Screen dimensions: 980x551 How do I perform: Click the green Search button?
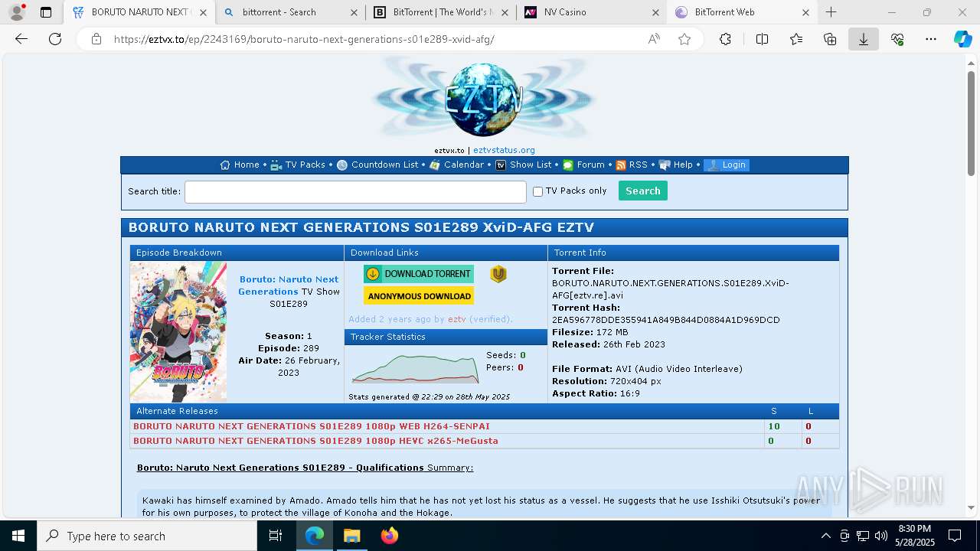643,191
